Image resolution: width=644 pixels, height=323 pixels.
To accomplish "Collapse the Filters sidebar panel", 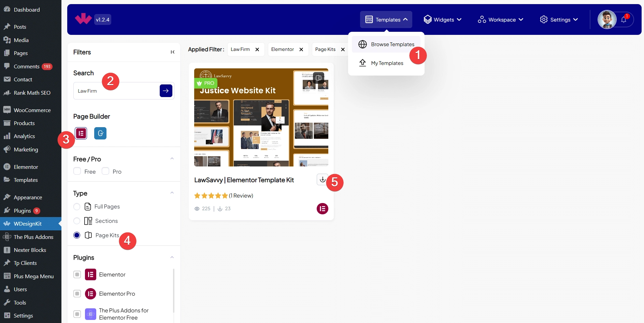I will pyautogui.click(x=173, y=52).
